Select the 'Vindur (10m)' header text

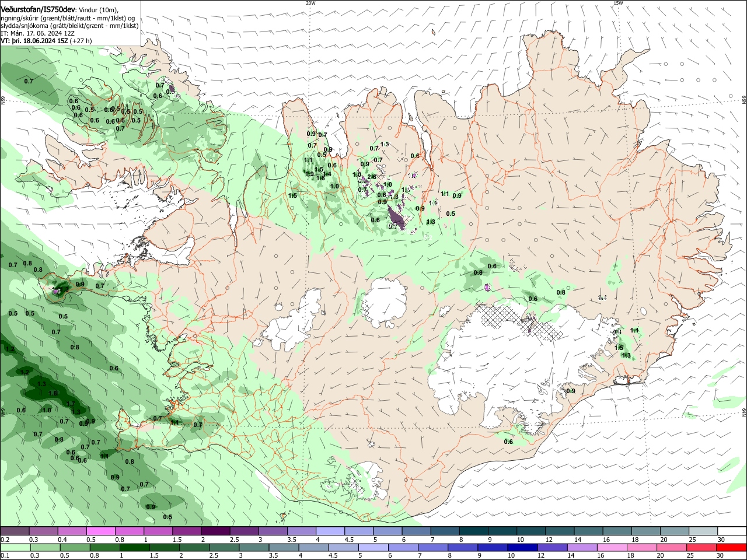[97, 10]
